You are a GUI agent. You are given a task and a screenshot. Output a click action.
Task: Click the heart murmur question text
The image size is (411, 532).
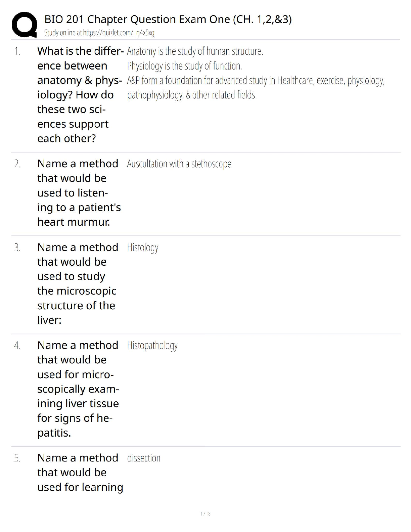79,193
